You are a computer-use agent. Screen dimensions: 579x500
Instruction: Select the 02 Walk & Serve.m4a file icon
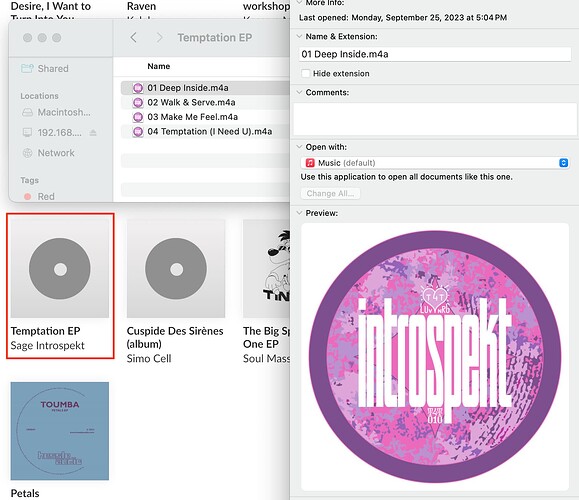click(x=138, y=102)
